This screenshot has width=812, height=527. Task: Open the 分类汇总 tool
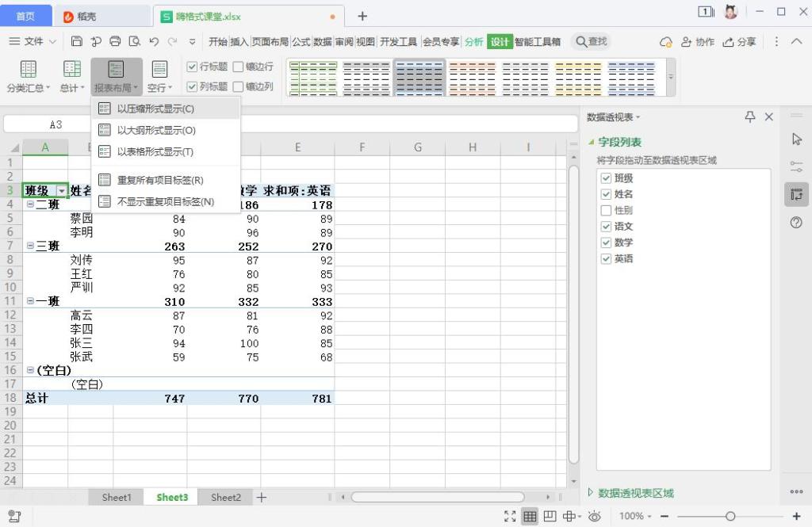click(x=29, y=75)
